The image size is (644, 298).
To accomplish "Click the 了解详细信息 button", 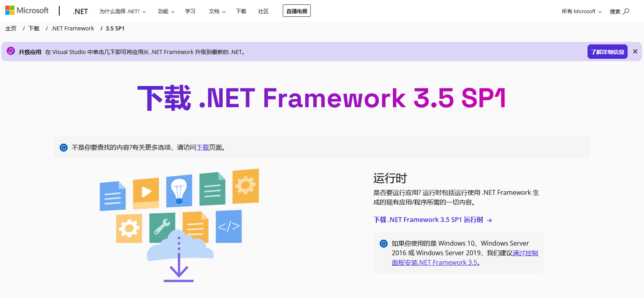I will click(608, 52).
